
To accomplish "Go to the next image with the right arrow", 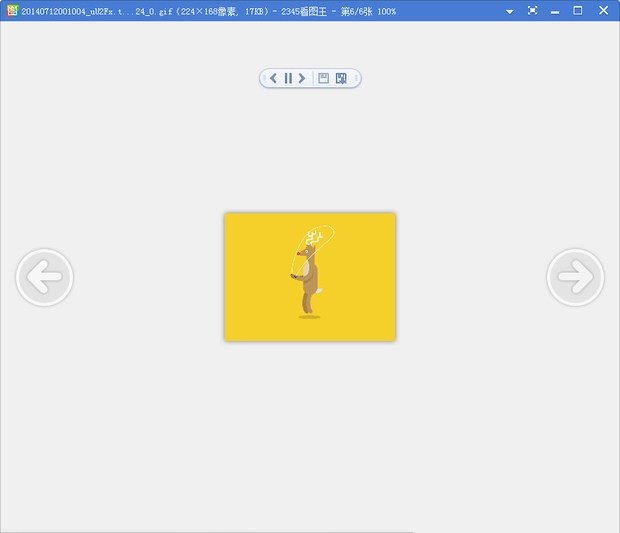I will click(x=575, y=277).
